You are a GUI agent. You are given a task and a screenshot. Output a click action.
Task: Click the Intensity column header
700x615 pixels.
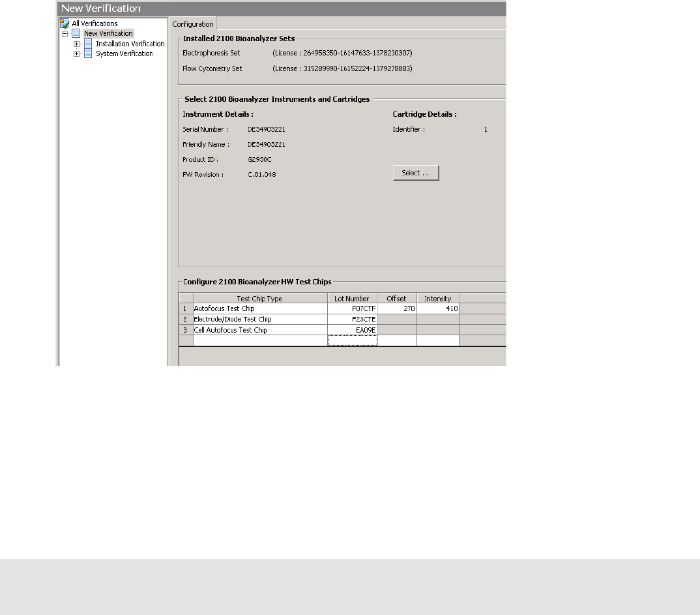pyautogui.click(x=438, y=298)
